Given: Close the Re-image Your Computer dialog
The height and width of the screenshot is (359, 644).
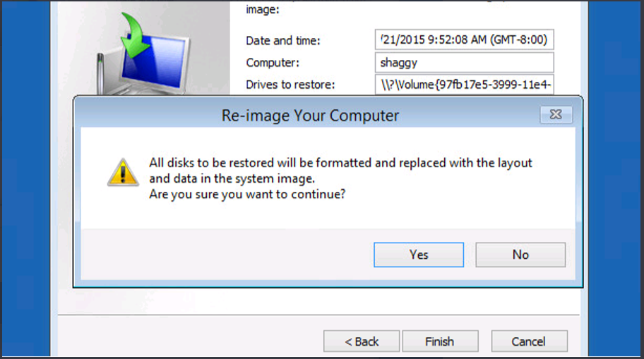Looking at the screenshot, I should [556, 114].
